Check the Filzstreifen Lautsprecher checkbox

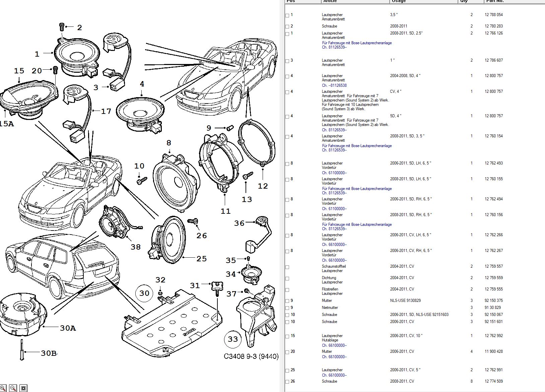click(x=287, y=290)
